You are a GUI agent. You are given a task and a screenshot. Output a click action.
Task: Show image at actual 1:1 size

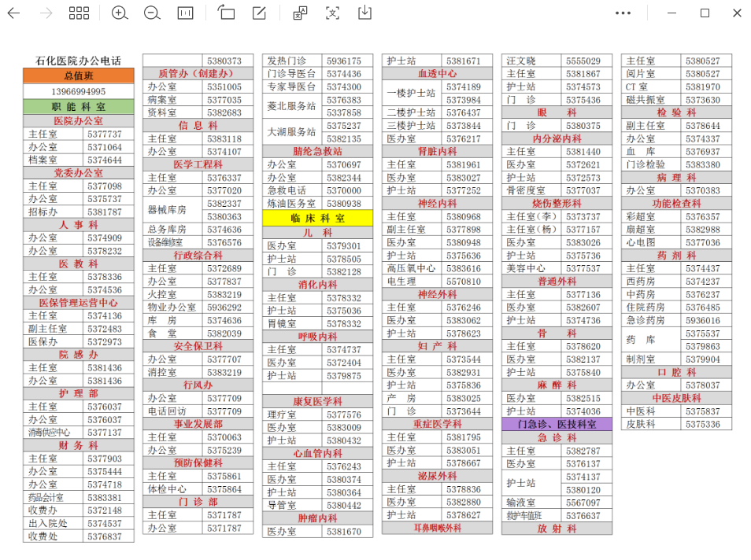click(x=185, y=13)
